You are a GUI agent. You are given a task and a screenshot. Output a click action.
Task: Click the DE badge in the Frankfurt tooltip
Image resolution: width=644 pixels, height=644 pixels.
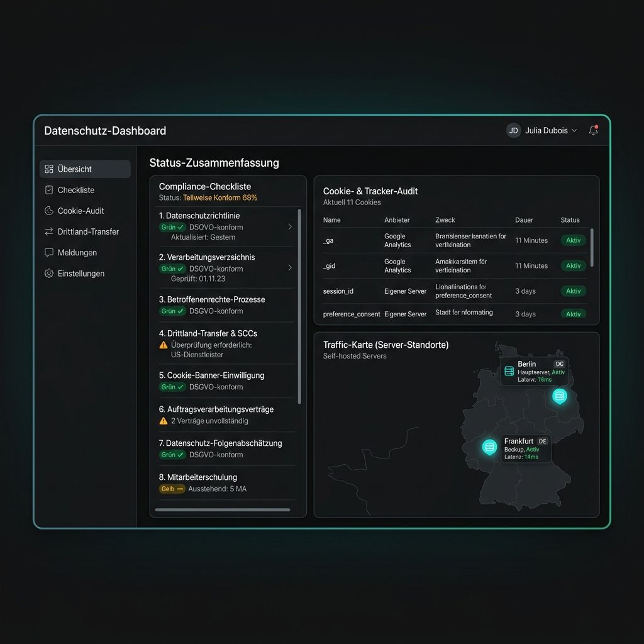[x=543, y=441]
